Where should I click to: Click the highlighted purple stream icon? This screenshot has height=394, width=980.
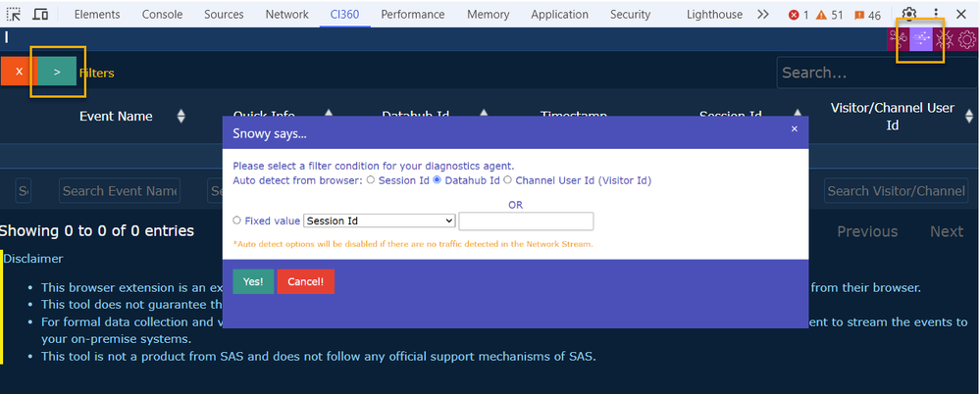(x=921, y=38)
